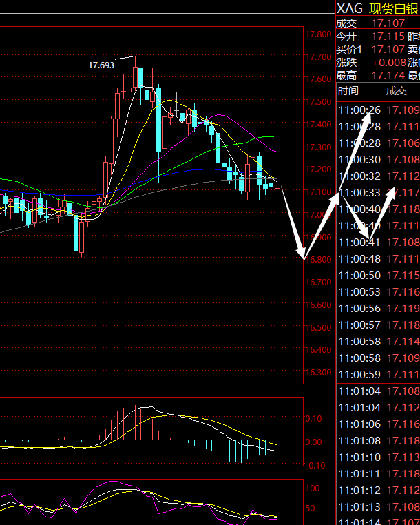Click the XAG symbol code in header

coord(350,8)
